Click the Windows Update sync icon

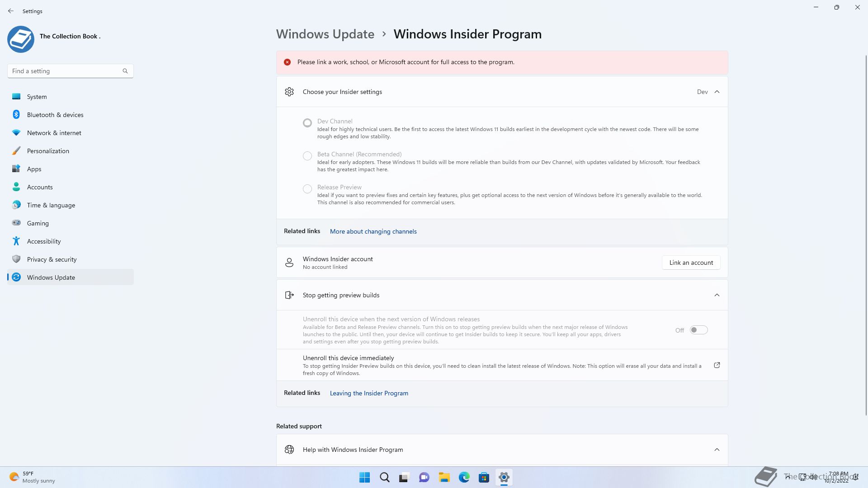(x=16, y=277)
